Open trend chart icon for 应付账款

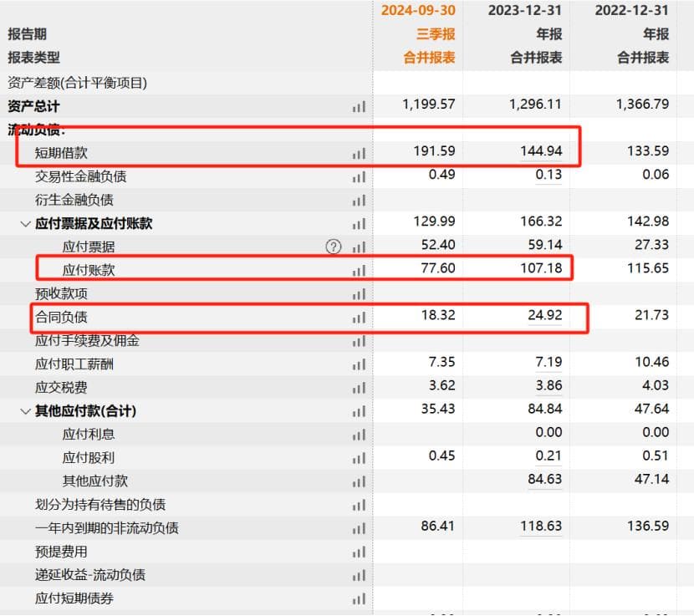click(x=359, y=271)
